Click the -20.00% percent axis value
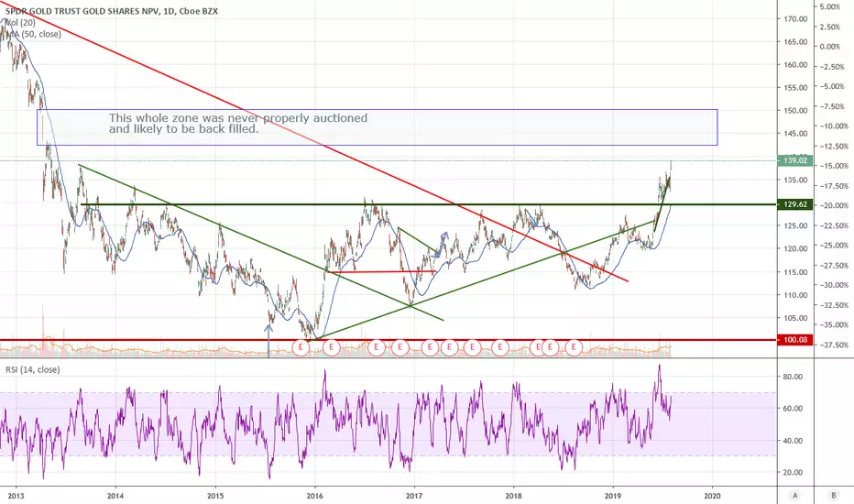 click(x=834, y=205)
